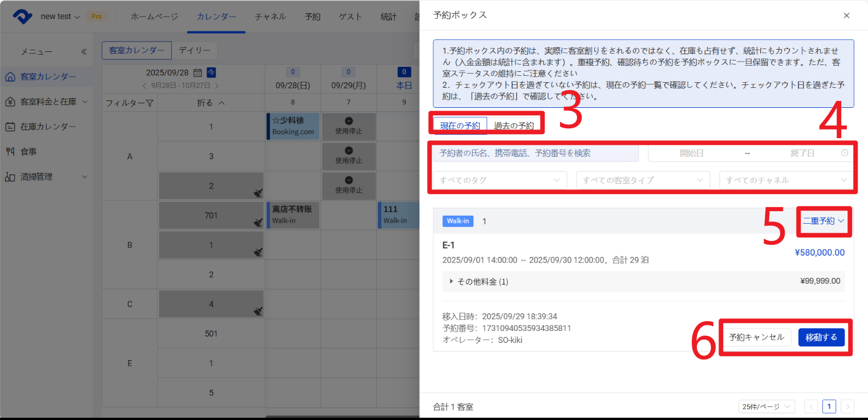868x420 pixels.
Task: Close the 予約ボックス panel
Action: tap(847, 15)
